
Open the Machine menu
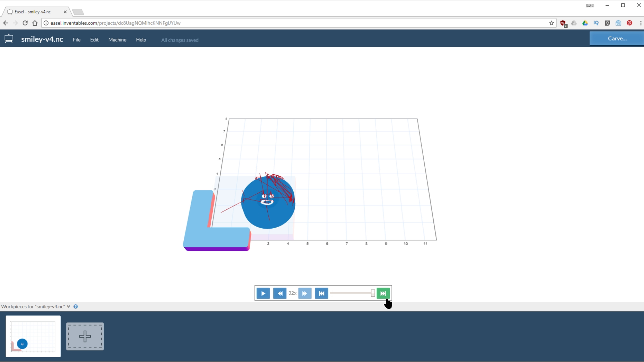coord(117,40)
